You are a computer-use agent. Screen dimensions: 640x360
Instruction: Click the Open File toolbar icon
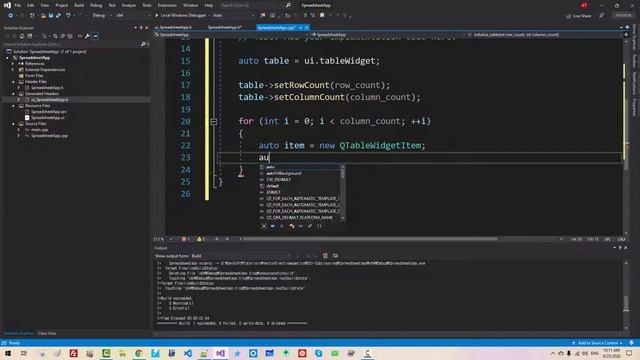tap(43, 16)
